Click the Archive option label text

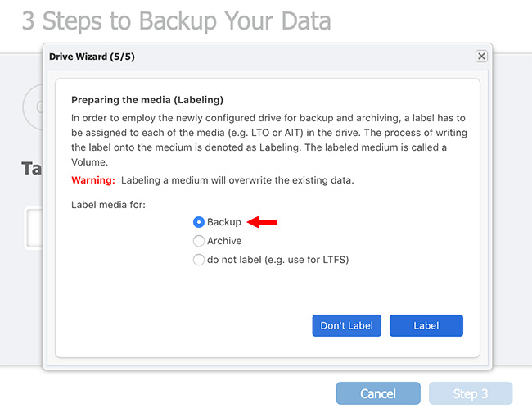(224, 241)
